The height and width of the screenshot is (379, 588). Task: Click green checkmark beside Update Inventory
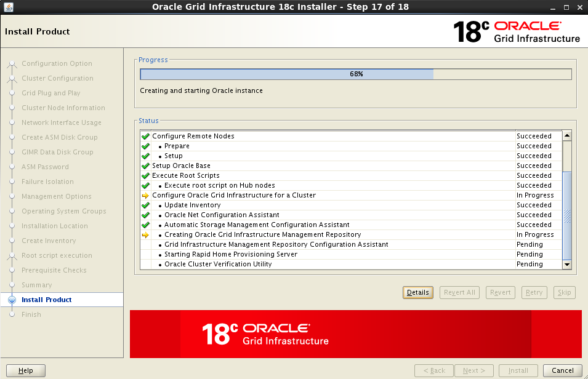point(145,205)
